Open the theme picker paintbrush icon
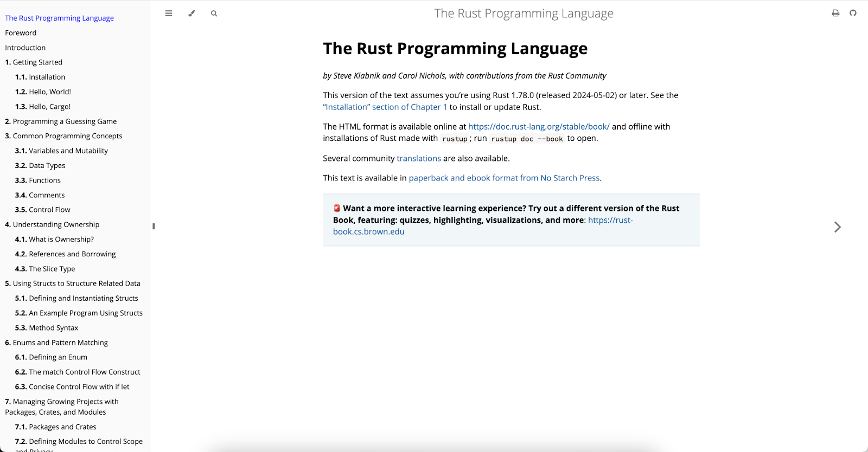Image resolution: width=868 pixels, height=452 pixels. pyautogui.click(x=192, y=14)
